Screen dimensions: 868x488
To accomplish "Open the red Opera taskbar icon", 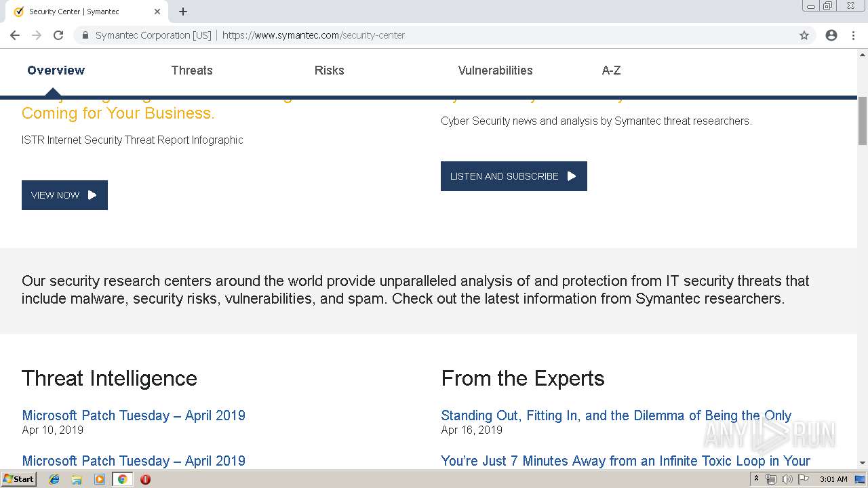I will (145, 479).
